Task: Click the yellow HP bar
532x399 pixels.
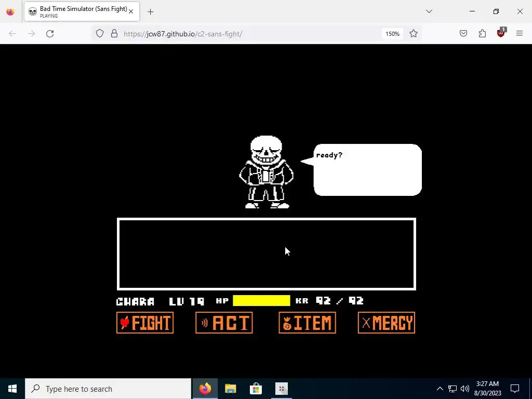Action: tap(261, 301)
